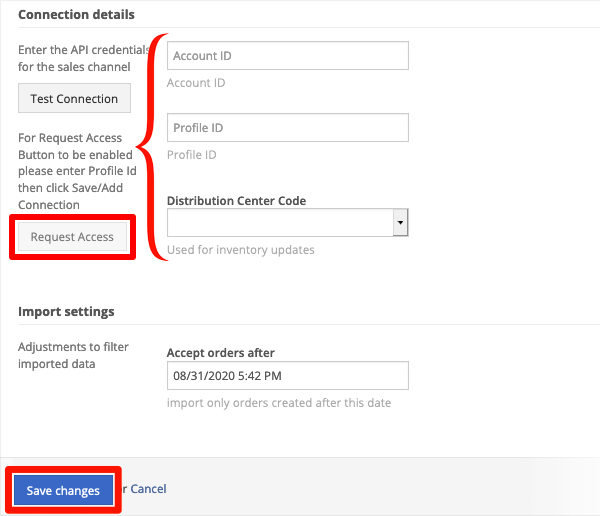Click the Import settings section heading
Screen dimensions: 600x516
[x=66, y=312]
